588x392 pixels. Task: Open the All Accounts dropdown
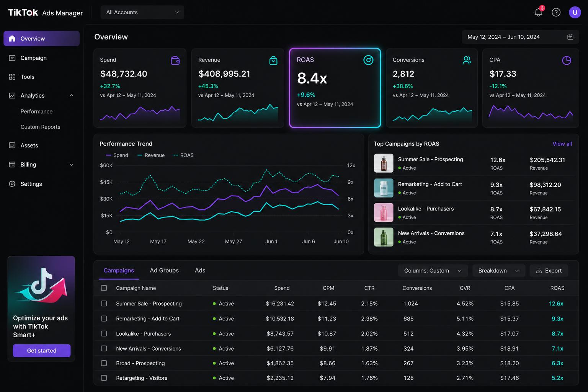tap(142, 12)
